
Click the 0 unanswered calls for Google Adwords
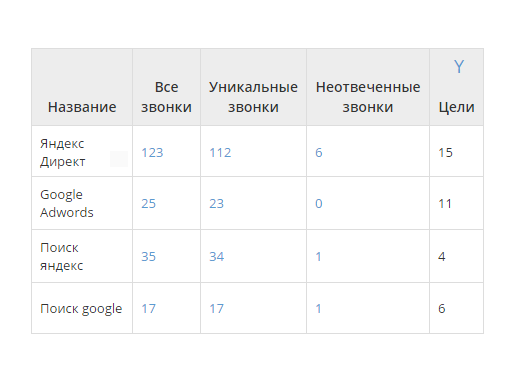click(x=319, y=204)
